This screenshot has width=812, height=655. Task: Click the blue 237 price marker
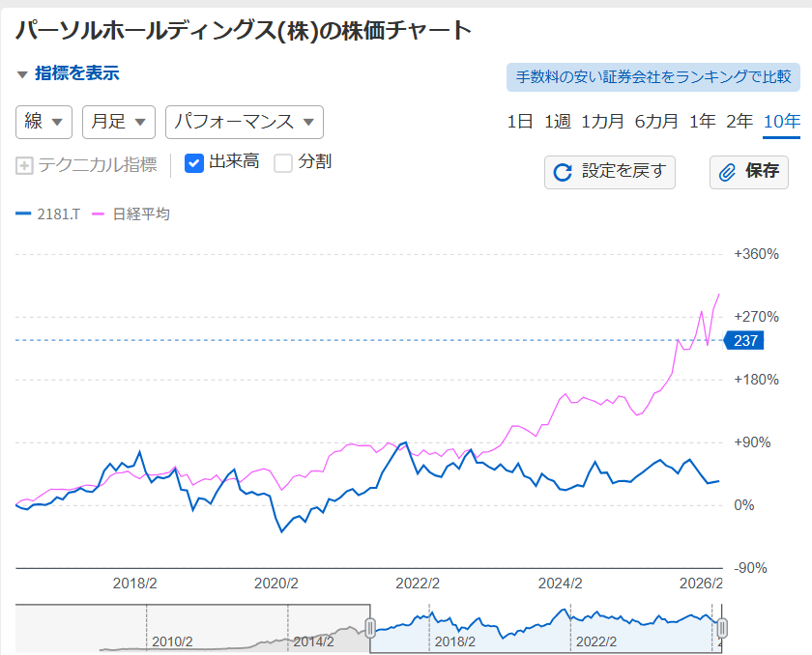743,341
